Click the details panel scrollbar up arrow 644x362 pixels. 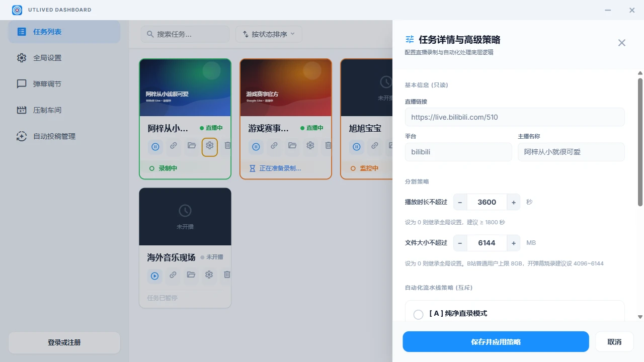point(640,73)
